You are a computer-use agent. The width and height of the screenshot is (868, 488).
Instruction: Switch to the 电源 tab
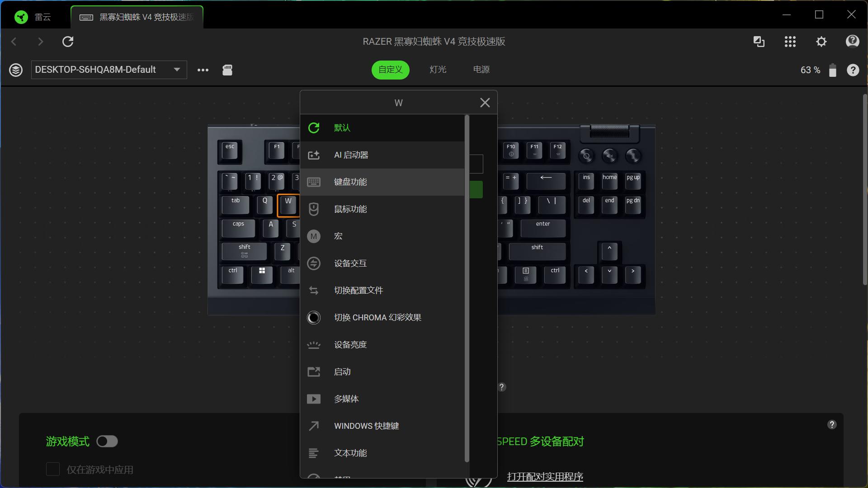click(481, 70)
